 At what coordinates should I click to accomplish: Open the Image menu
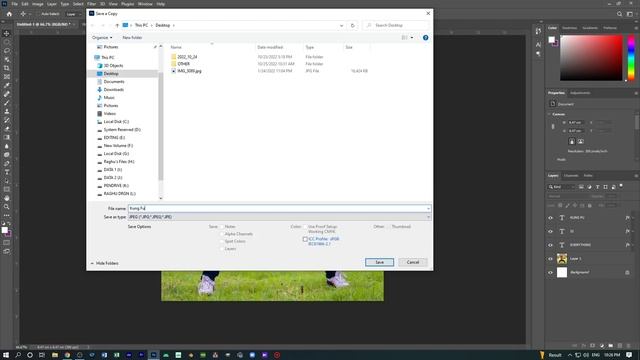coord(38,4)
